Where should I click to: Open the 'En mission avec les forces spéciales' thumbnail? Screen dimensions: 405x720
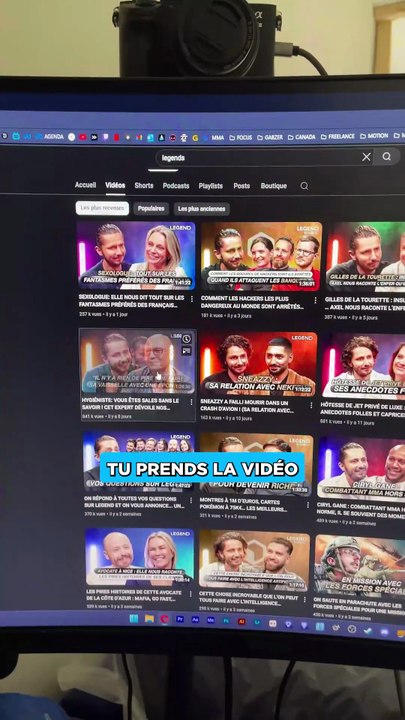click(360, 565)
